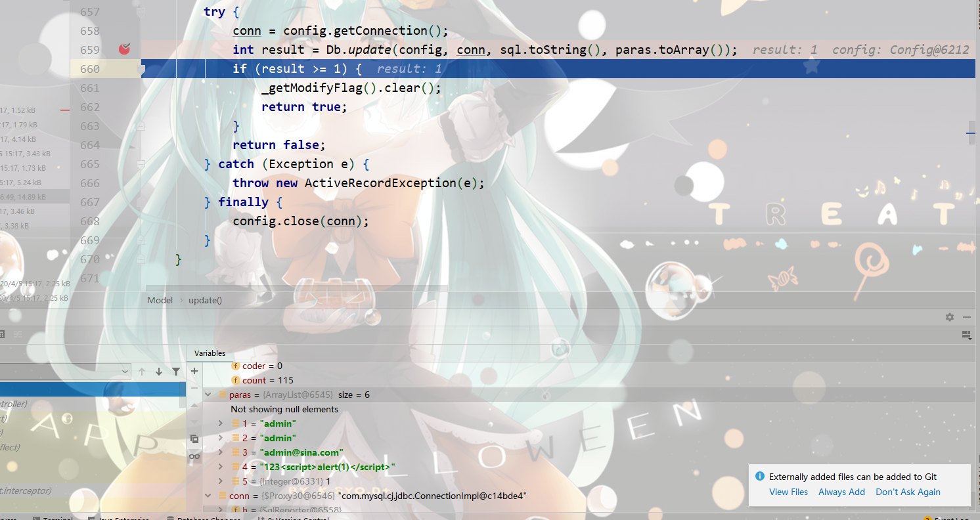Image resolution: width=980 pixels, height=520 pixels.
Task: Expand paras element 1 = "admin"
Action: [221, 423]
